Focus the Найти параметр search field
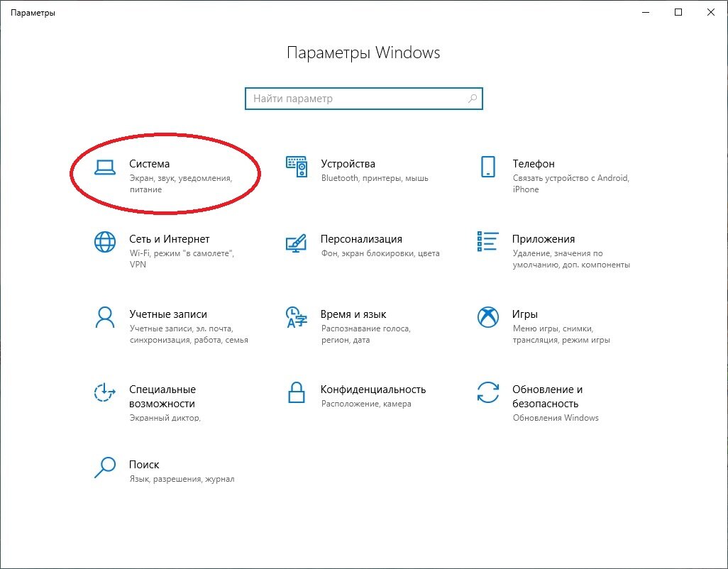Viewport: 728px width, 569px height. tap(364, 99)
